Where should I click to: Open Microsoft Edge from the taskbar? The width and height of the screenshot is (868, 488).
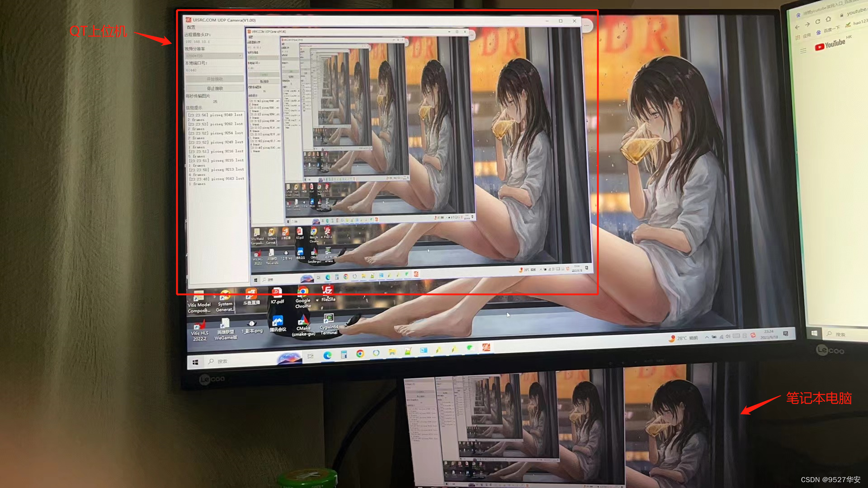pyautogui.click(x=327, y=355)
